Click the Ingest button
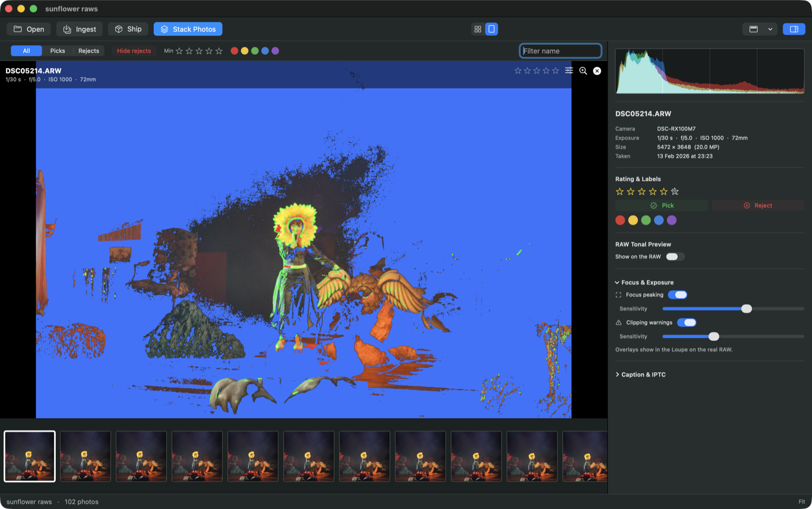Image resolution: width=812 pixels, height=509 pixels. [x=80, y=29]
